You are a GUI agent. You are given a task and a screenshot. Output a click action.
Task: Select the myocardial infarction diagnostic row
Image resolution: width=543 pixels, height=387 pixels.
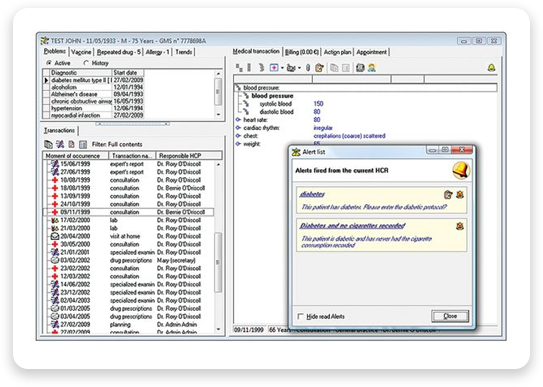[94, 115]
